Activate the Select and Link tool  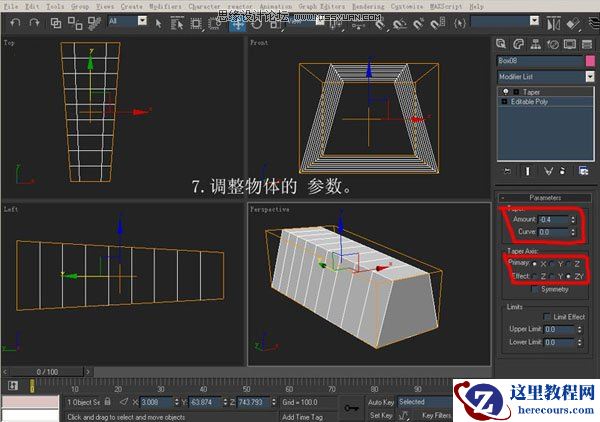(56, 23)
